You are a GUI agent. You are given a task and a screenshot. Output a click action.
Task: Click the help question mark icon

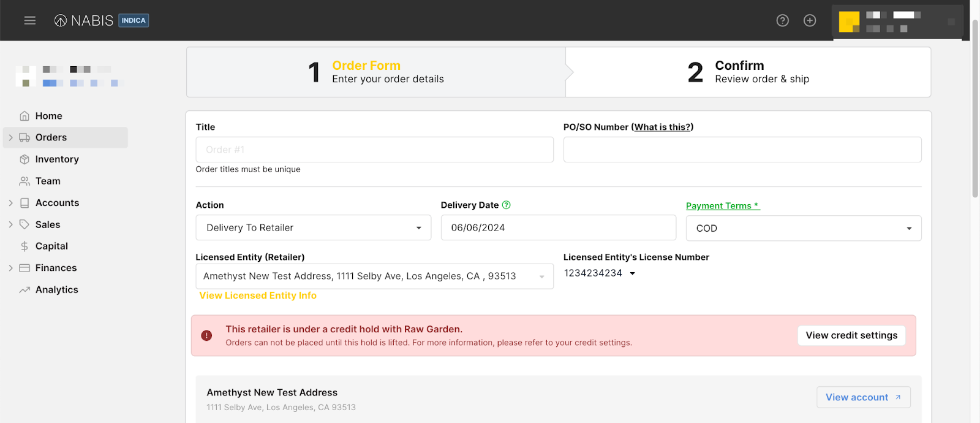click(782, 20)
